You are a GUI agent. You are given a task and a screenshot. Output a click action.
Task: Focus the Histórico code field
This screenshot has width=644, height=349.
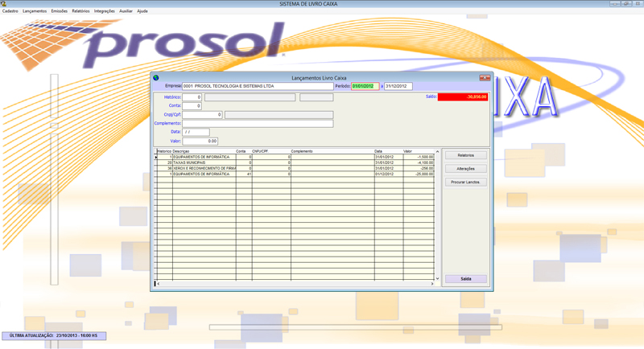[x=192, y=97]
